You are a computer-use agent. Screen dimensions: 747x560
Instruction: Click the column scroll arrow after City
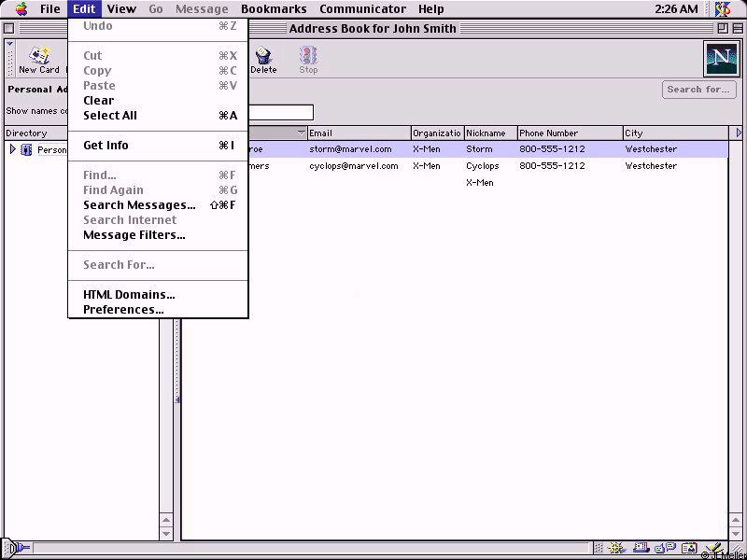tap(740, 133)
